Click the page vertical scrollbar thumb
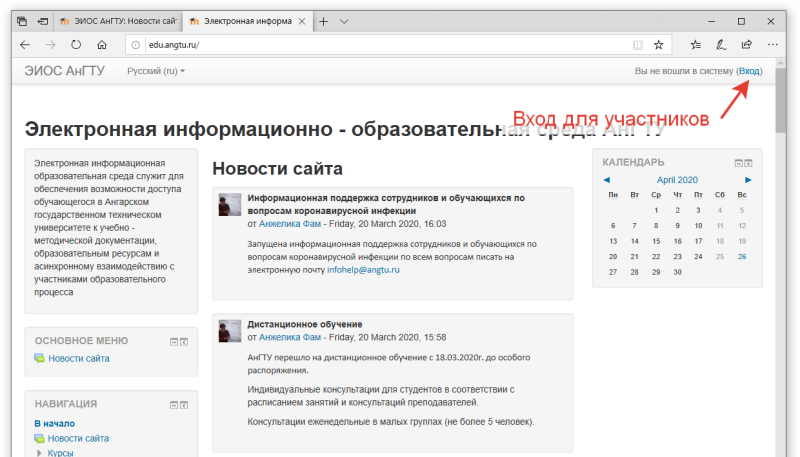Screen dimensions: 800x457 [781, 100]
